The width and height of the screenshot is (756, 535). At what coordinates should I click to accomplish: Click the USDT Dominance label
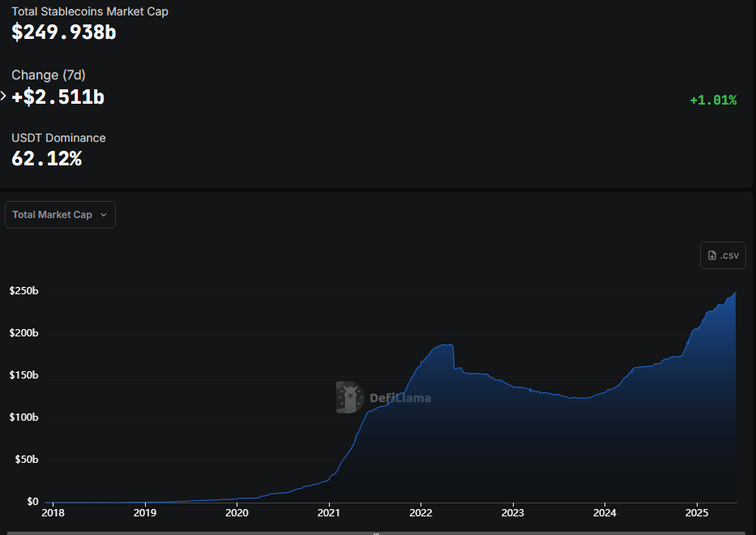pos(58,138)
